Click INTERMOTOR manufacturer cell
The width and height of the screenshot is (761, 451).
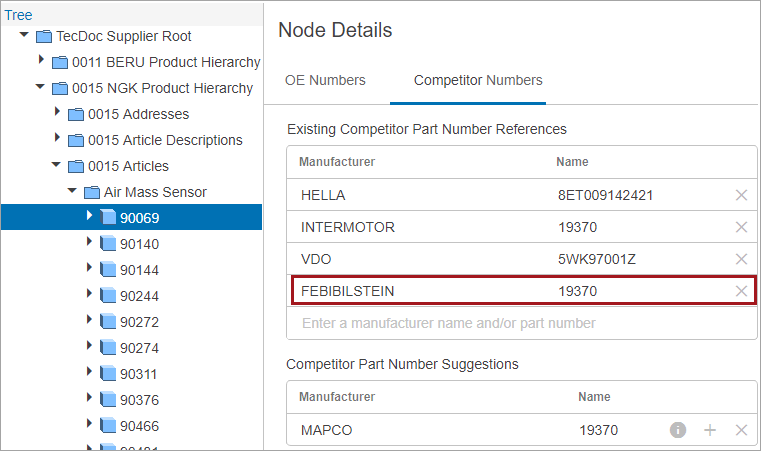(348, 227)
